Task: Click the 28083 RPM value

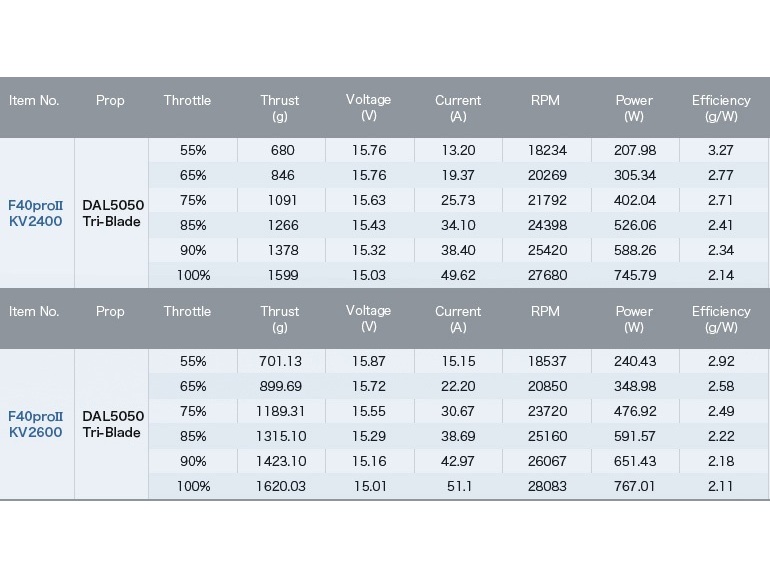Action: coord(547,486)
